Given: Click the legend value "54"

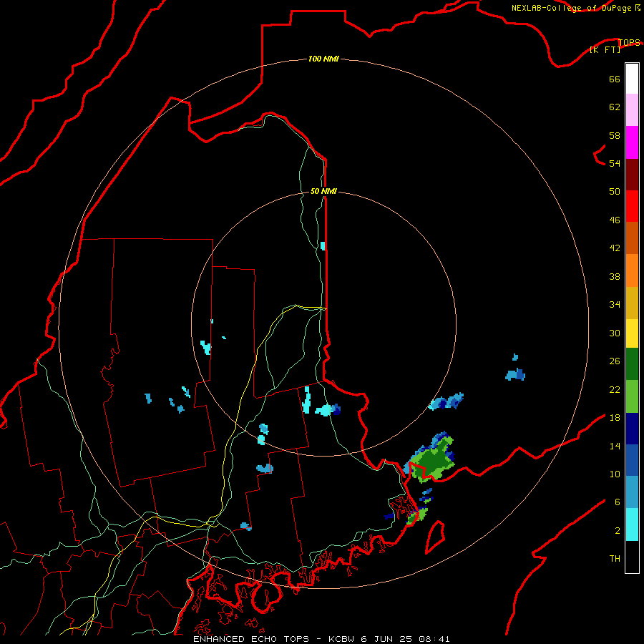Looking at the screenshot, I should 615,163.
